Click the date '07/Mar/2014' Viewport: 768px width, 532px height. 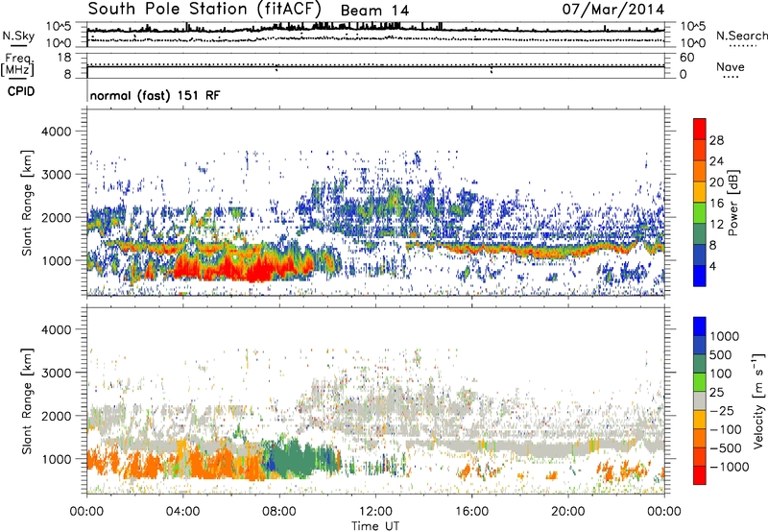(x=613, y=10)
